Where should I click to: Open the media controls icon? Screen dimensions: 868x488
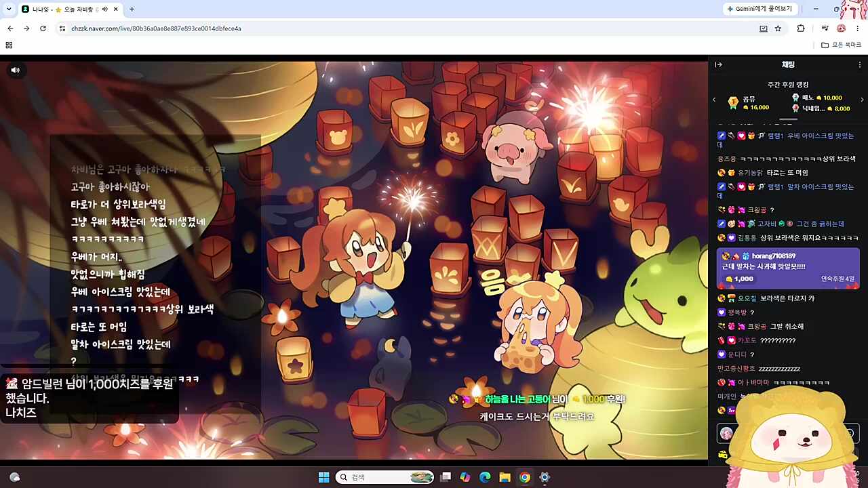(825, 28)
